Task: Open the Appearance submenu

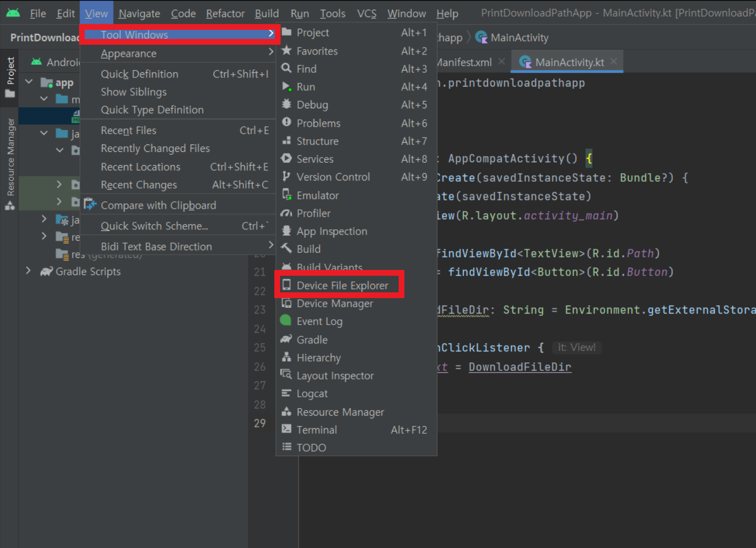Action: coord(179,53)
